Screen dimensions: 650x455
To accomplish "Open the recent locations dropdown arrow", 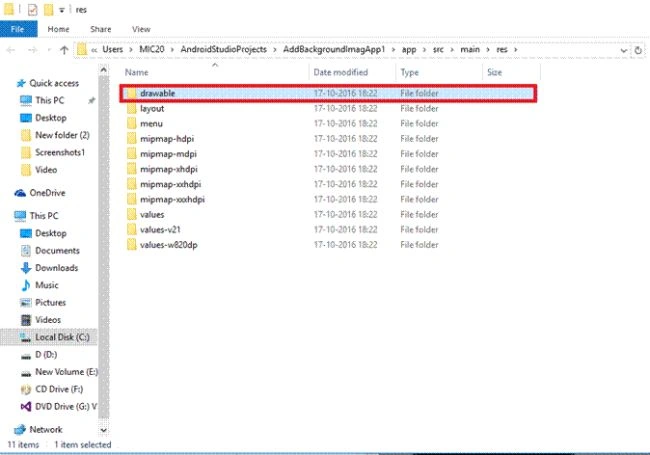I will coord(49,51).
